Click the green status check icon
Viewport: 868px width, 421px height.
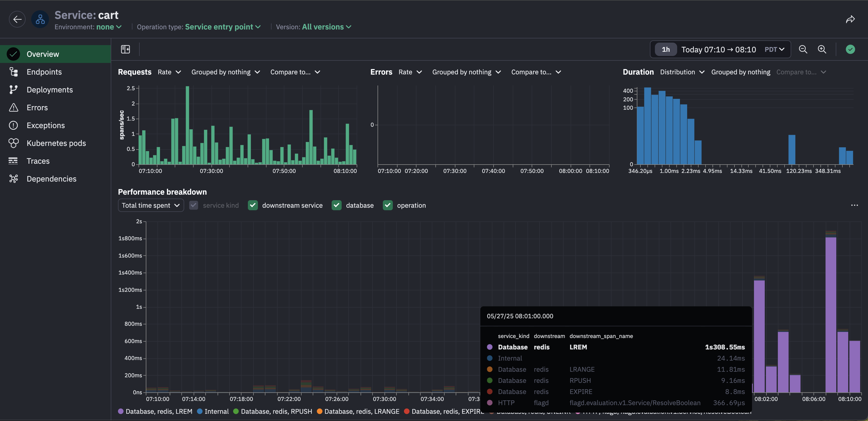pyautogui.click(x=850, y=49)
